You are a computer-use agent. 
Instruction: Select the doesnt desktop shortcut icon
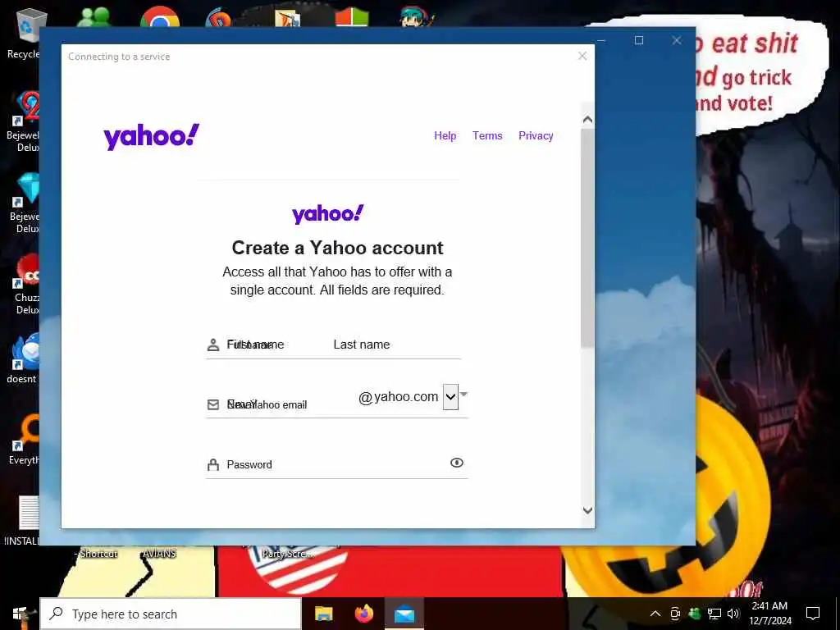[x=24, y=358]
